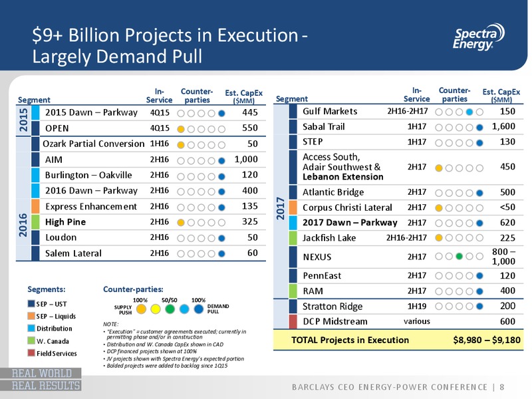This screenshot has width=532, height=399.
Task: Click the bold '2017 Dawn – Parkway' project name
Action: coord(350,223)
